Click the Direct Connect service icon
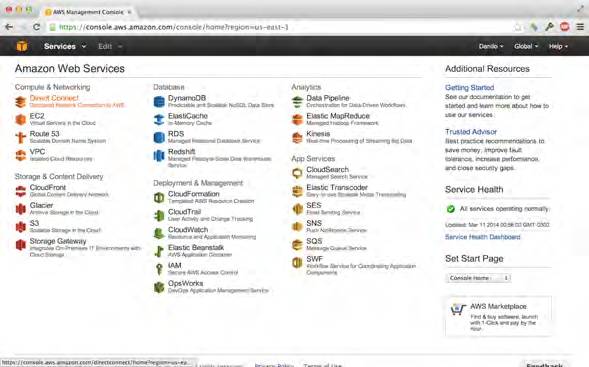This screenshot has width=589, height=367. coord(21,101)
